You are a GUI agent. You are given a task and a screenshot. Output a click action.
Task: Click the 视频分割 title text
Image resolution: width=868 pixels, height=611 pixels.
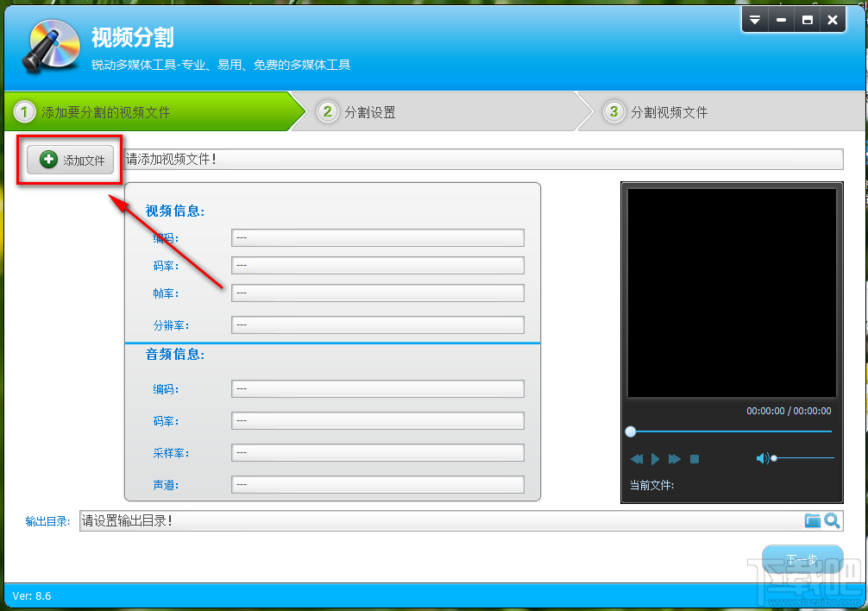[132, 38]
